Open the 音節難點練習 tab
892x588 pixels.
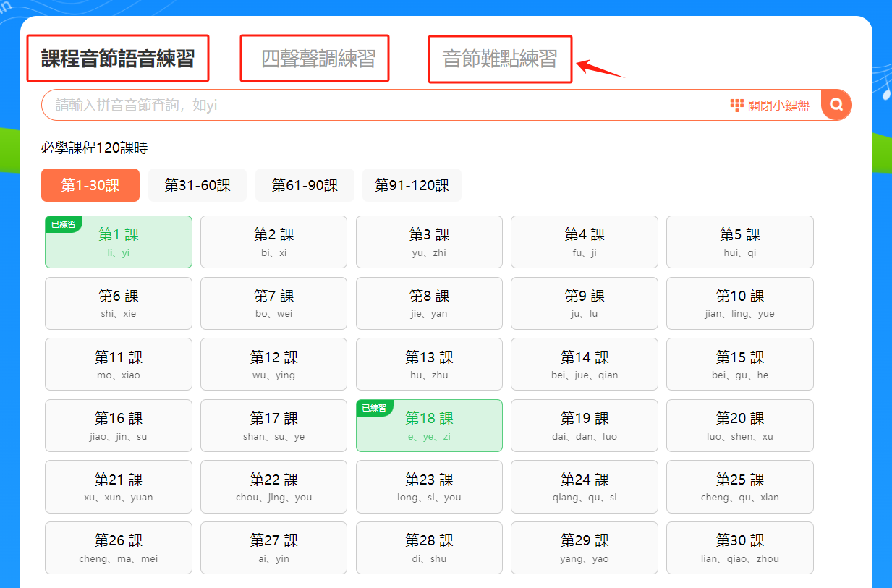point(500,59)
